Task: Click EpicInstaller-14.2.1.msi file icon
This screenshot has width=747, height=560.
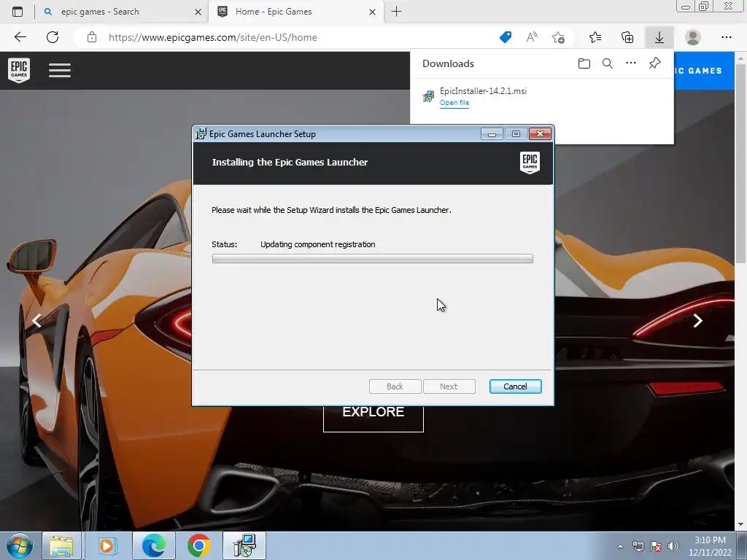Action: [x=428, y=96]
